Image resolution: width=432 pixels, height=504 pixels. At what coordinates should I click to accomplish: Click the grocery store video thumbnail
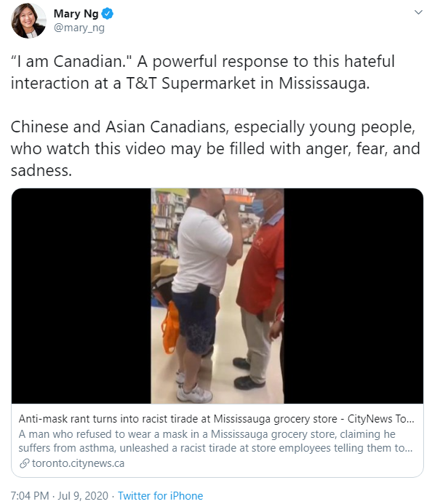(217, 296)
